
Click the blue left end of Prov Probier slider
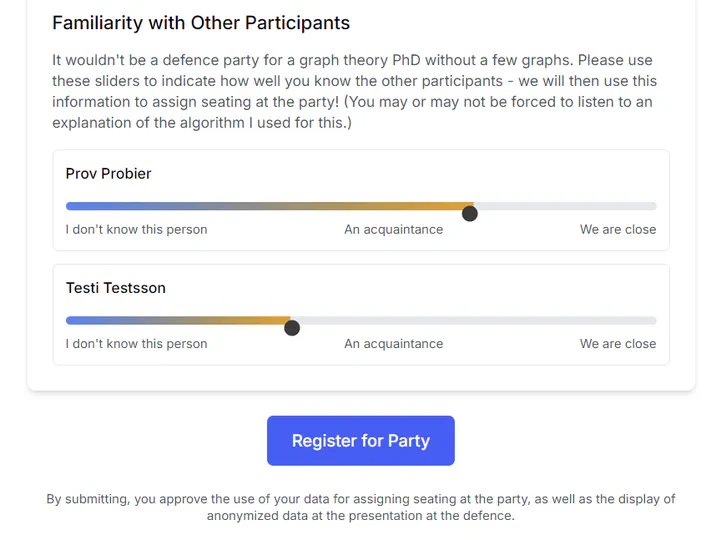coord(72,206)
